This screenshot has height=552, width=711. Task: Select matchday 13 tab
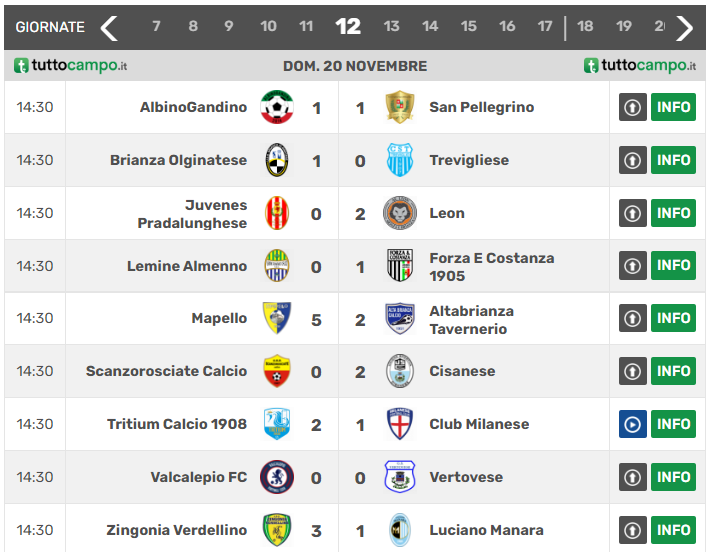click(391, 27)
